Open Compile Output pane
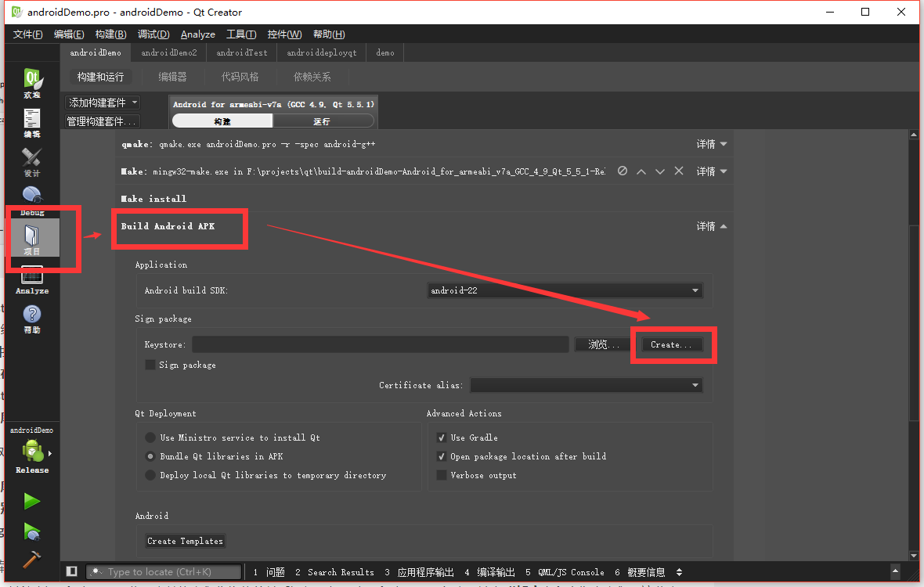Screen dimensions: 924x587 pos(489,571)
